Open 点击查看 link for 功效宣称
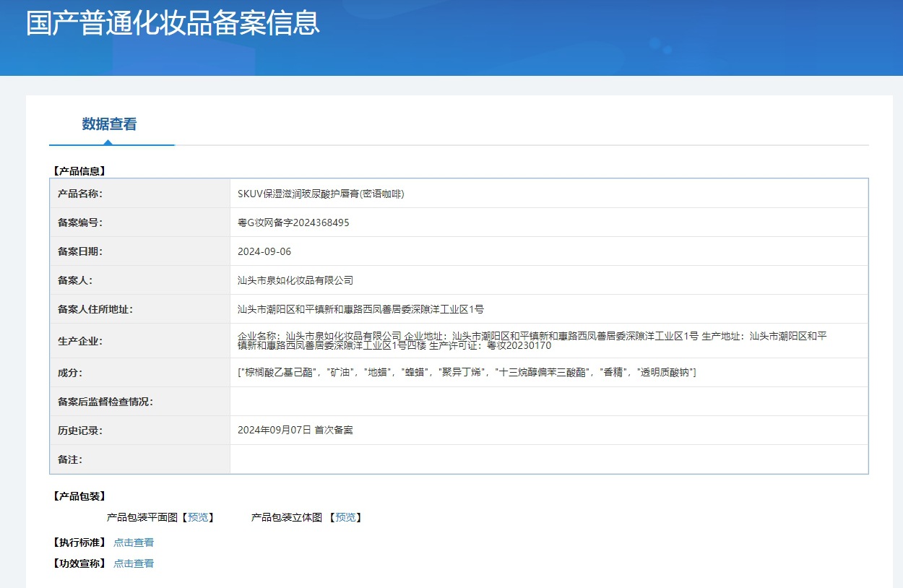Screen dimensions: 903x588 click(x=134, y=563)
